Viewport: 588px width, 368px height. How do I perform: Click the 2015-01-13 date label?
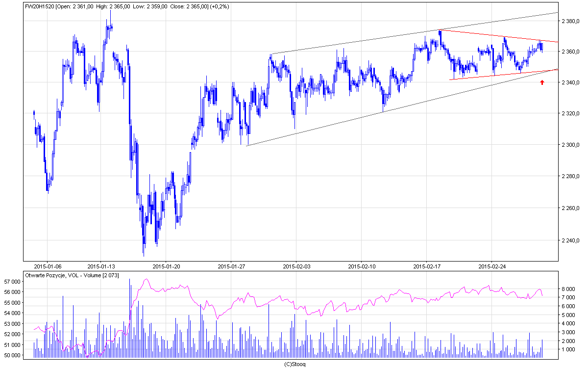point(101,266)
